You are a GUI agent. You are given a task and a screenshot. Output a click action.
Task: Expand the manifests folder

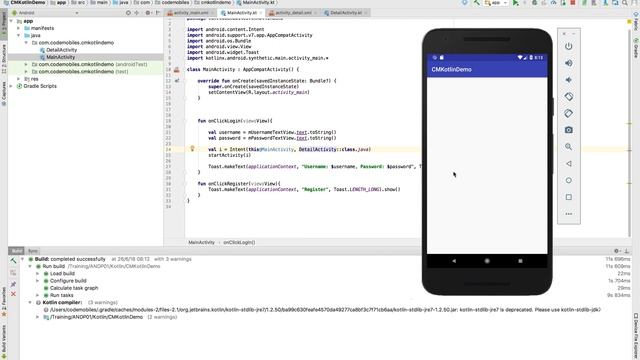tap(18, 28)
